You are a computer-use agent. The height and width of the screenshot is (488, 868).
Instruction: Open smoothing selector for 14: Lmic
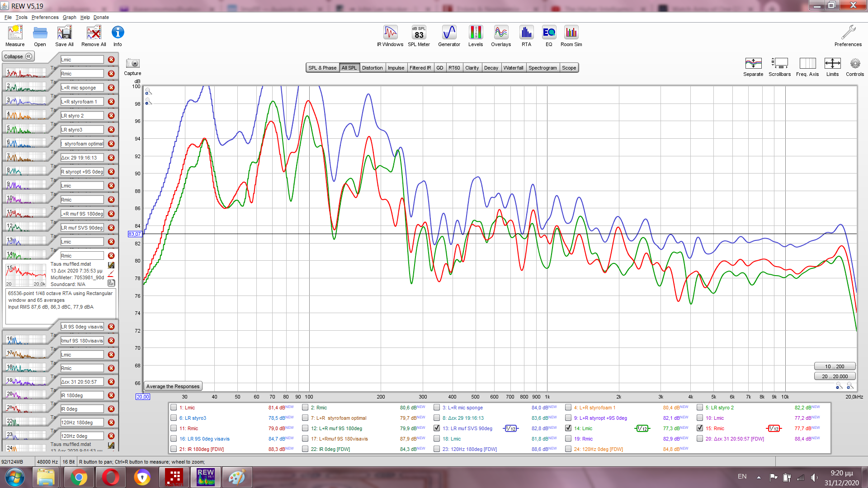[x=642, y=428]
